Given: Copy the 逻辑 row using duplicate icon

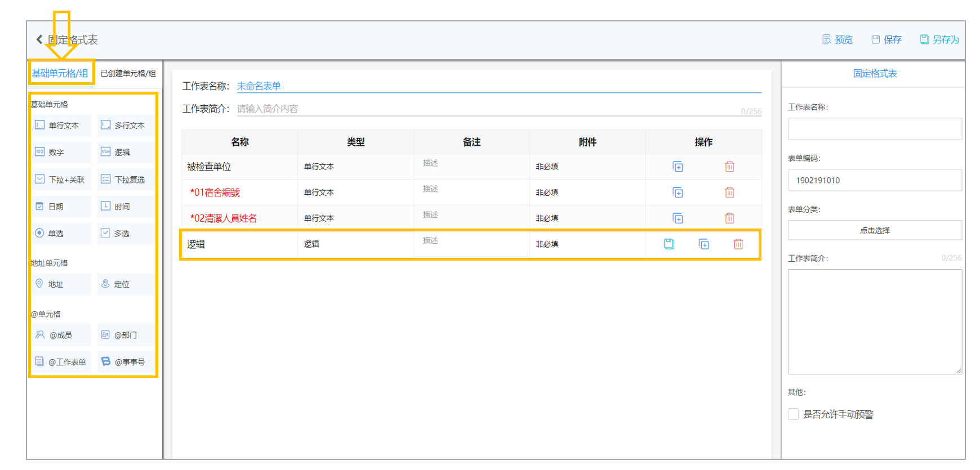Looking at the screenshot, I should click(703, 244).
